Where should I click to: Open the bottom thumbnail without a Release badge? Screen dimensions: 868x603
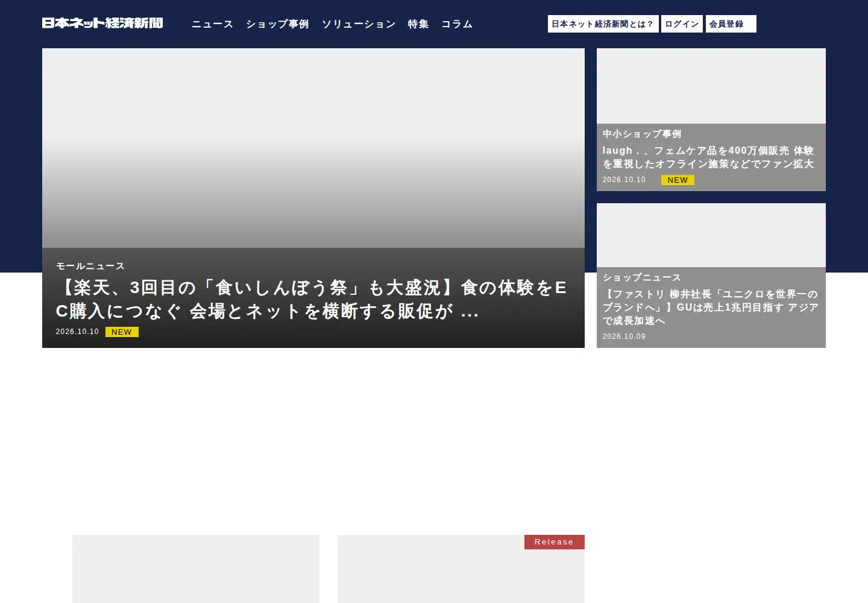tap(196, 569)
